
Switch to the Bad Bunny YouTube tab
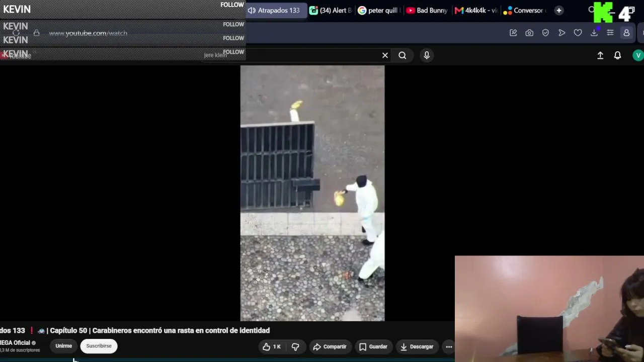click(x=427, y=11)
